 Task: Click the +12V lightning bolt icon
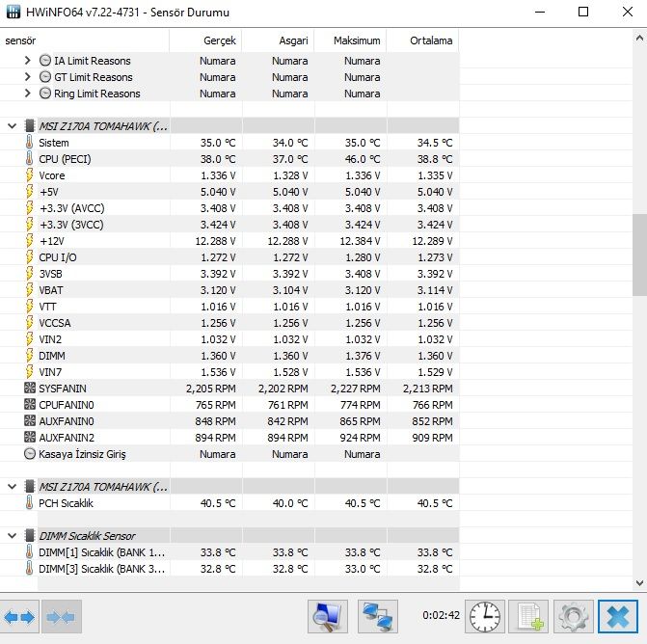[29, 241]
